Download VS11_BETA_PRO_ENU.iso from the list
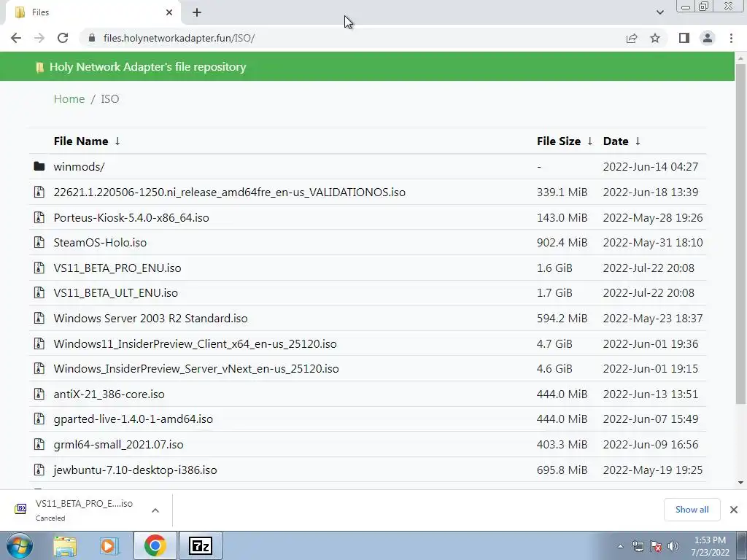 click(117, 268)
